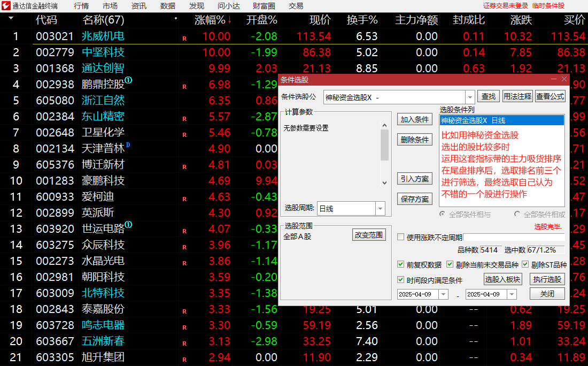588x366 pixels.
Task: Select stock row 通达创智
Action: [103, 68]
